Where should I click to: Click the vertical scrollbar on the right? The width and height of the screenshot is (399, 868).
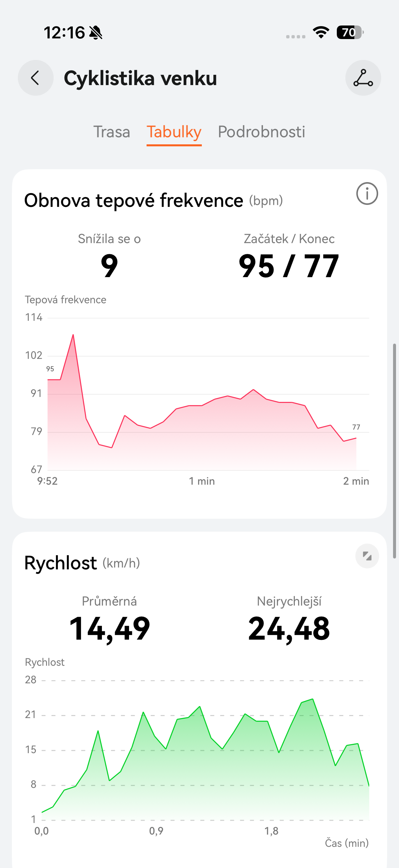394,451
